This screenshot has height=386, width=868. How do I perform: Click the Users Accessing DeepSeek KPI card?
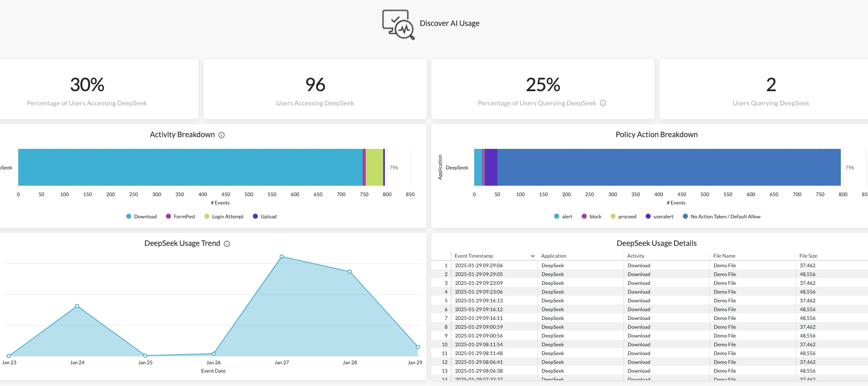[315, 89]
